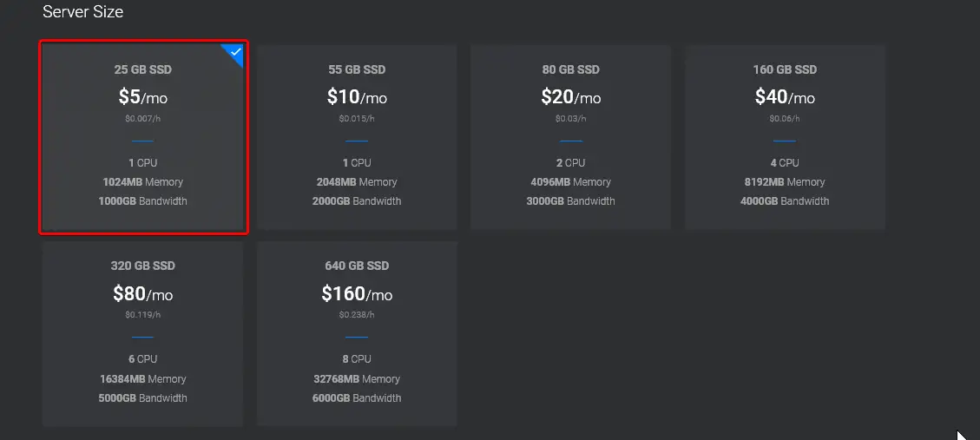The height and width of the screenshot is (440, 980).
Task: Click the "4 CPU" spec line
Action: click(785, 162)
